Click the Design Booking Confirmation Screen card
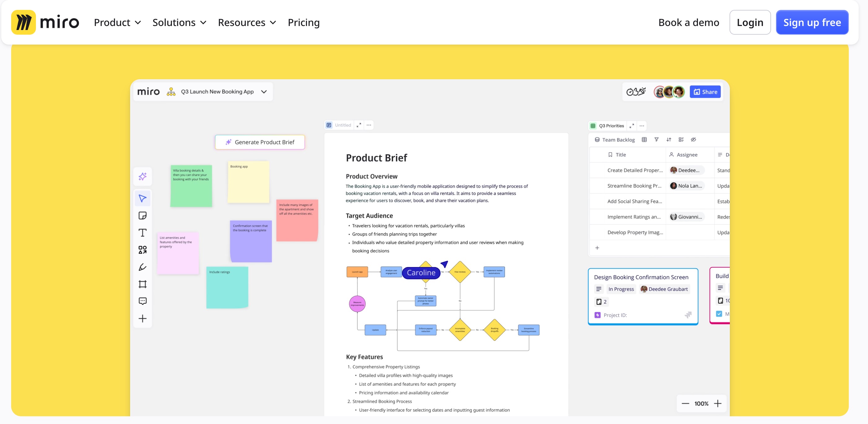Screen dimensions: 868x424 point(643,296)
